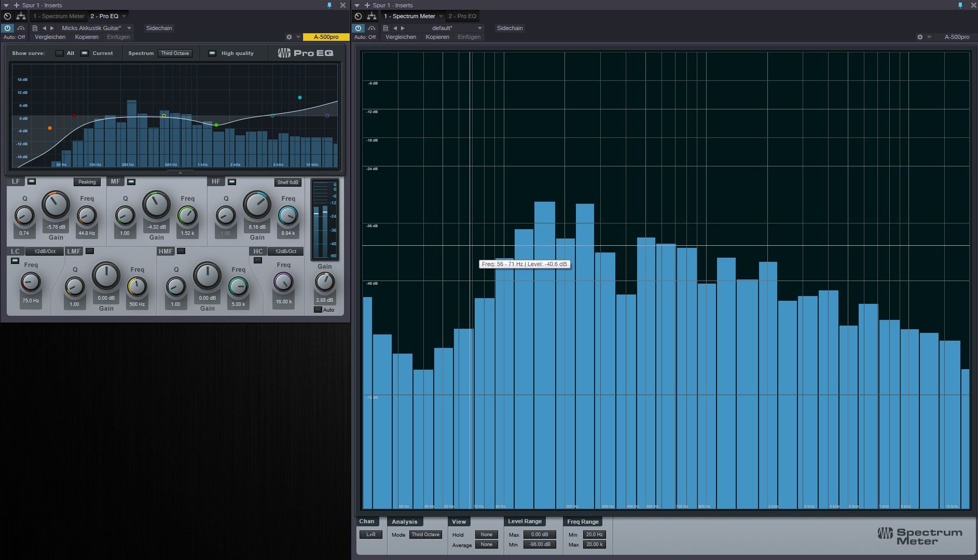Screen dimensions: 978x560
Task: Toggle Show curve Current option
Action: coord(85,53)
